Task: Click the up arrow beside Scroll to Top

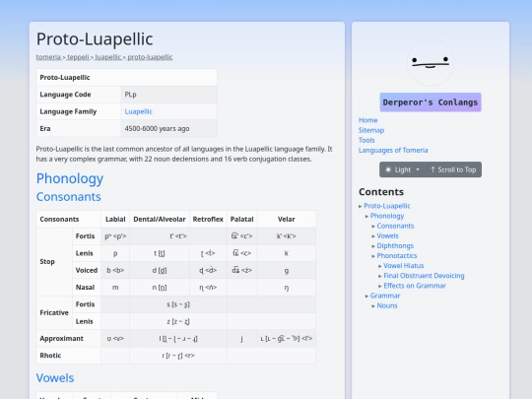Action: tap(432, 169)
